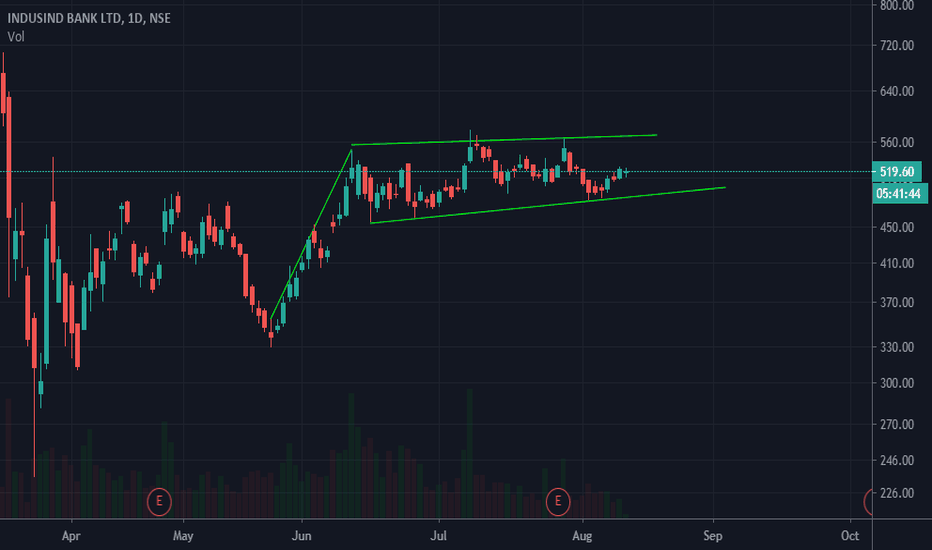
Task: Open the earnings marker near Aug
Action: tap(558, 502)
